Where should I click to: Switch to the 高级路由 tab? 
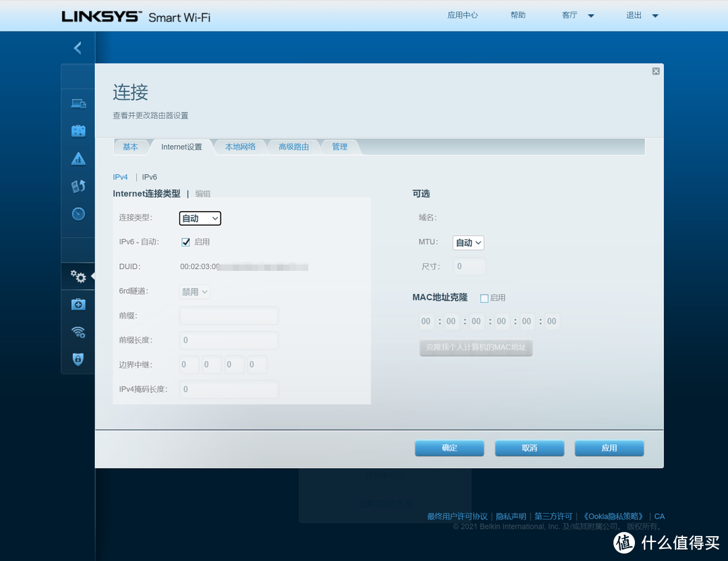pos(294,147)
